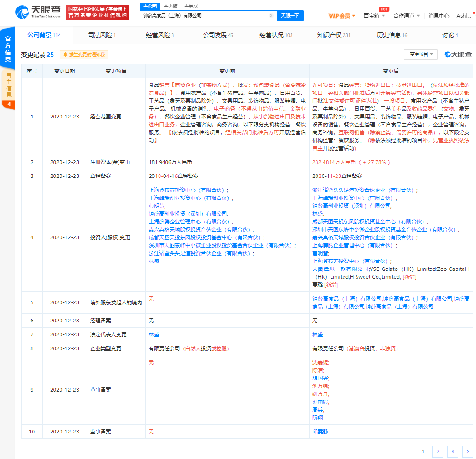Viewport: 476px width, 459px height.
Task: Click the 天眼一下 search button
Action: point(290,16)
